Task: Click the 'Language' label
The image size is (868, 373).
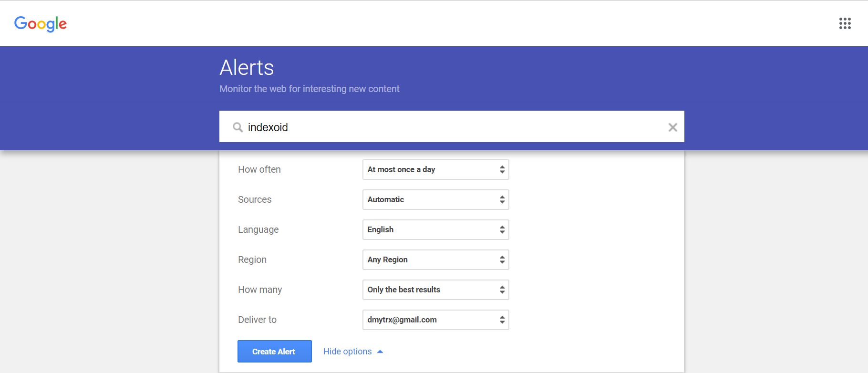Action: 258,230
